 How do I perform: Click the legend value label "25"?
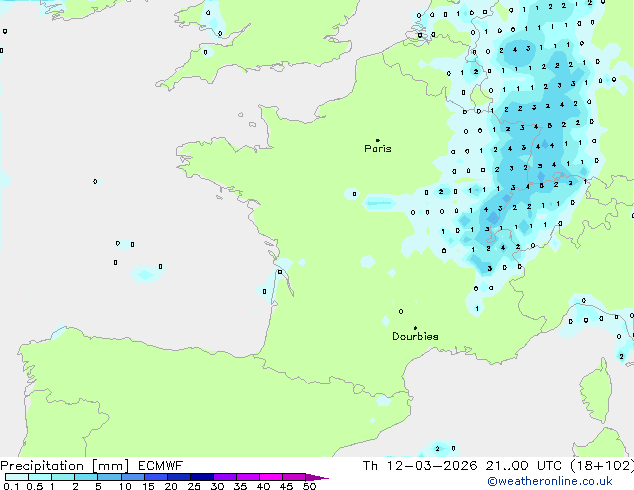click(x=194, y=486)
